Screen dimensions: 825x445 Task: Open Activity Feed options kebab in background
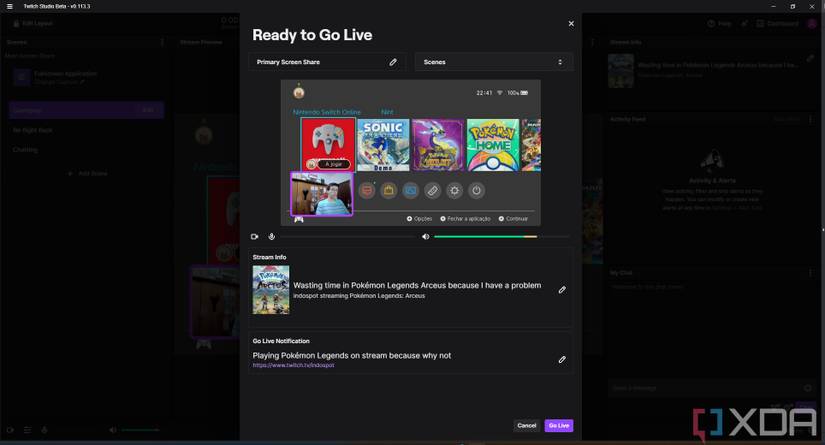810,119
